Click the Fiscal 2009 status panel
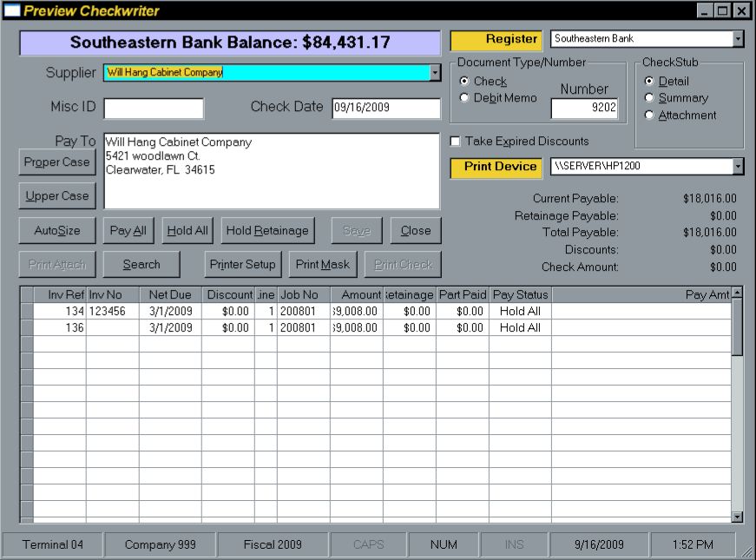Image resolution: width=756 pixels, height=560 pixels. coord(273,544)
